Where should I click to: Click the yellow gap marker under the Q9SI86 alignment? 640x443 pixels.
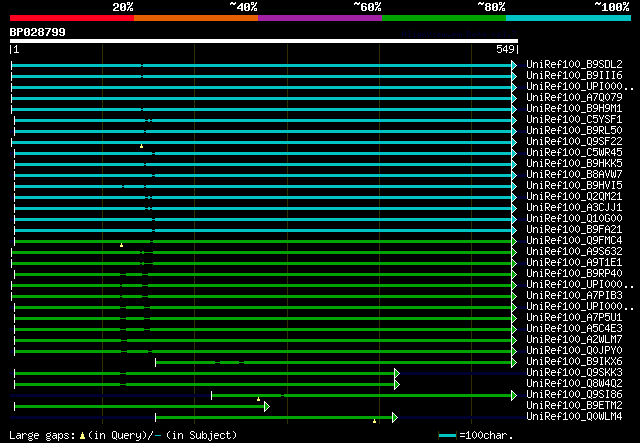click(x=258, y=399)
